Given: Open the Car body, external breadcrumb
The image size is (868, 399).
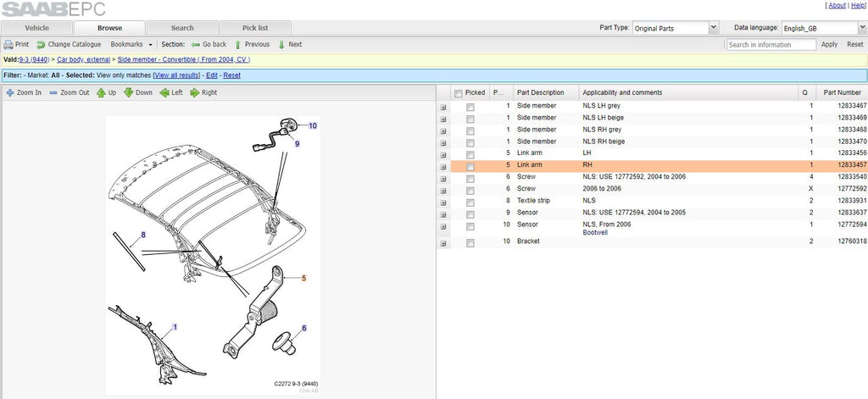Looking at the screenshot, I should tap(83, 59).
